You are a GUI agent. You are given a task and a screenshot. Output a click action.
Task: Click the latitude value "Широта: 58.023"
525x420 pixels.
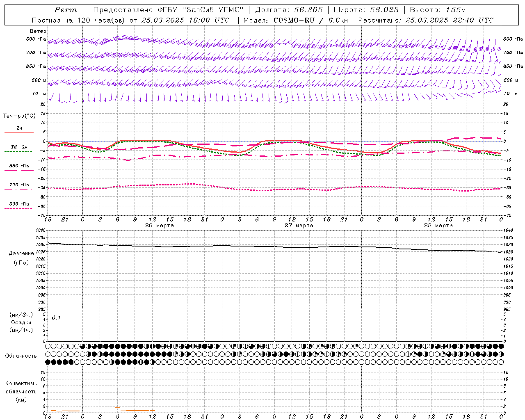(366, 10)
